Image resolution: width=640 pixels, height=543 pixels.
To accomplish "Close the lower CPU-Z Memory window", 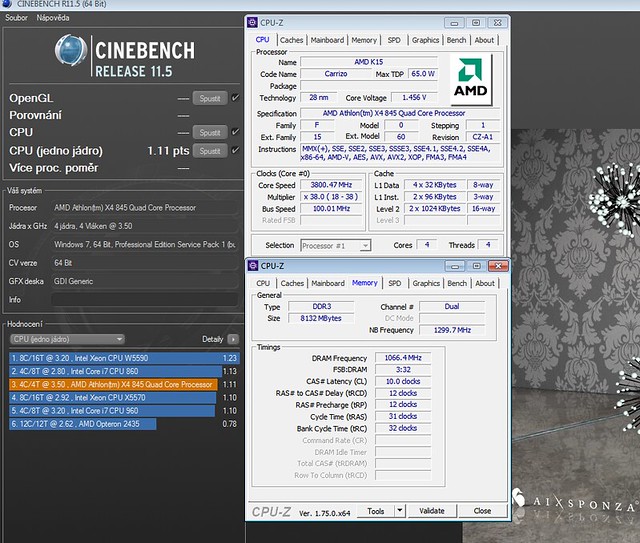I will (x=498, y=266).
